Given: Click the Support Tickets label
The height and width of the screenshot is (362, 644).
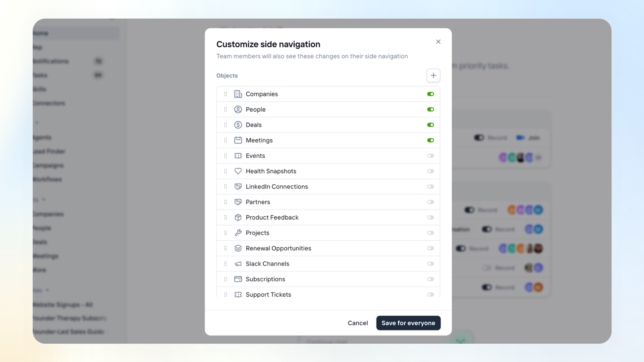Looking at the screenshot, I should click(269, 295).
